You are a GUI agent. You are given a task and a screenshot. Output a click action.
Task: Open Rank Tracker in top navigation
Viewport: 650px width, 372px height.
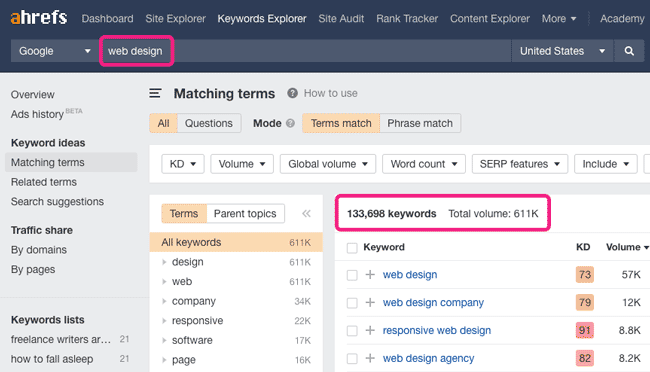(x=407, y=19)
